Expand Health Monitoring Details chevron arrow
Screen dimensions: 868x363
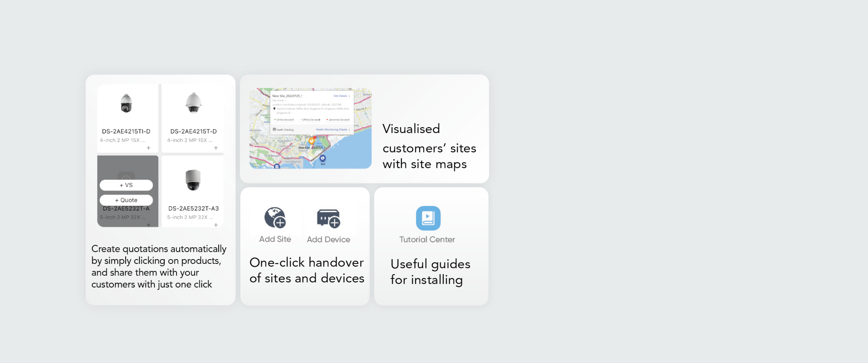tap(349, 130)
